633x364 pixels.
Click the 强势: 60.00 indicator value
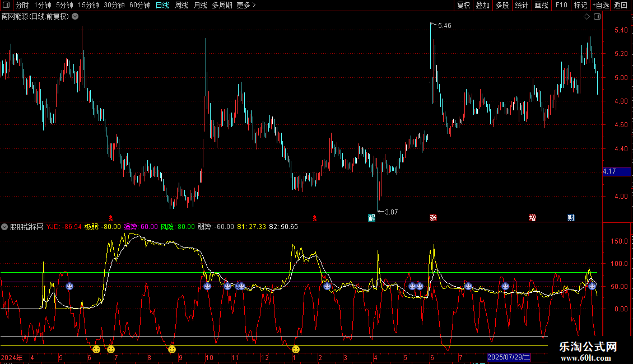click(141, 227)
